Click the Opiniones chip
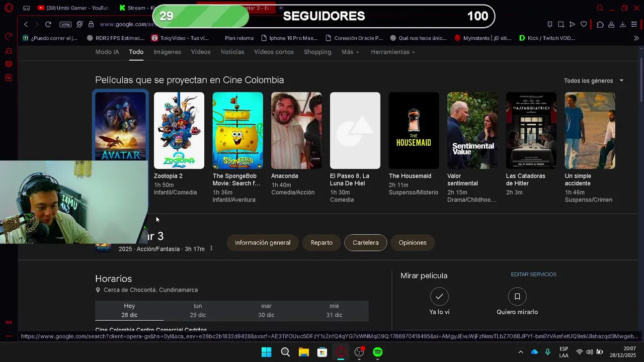Screen dimensions: 644x362 tap(413, 242)
